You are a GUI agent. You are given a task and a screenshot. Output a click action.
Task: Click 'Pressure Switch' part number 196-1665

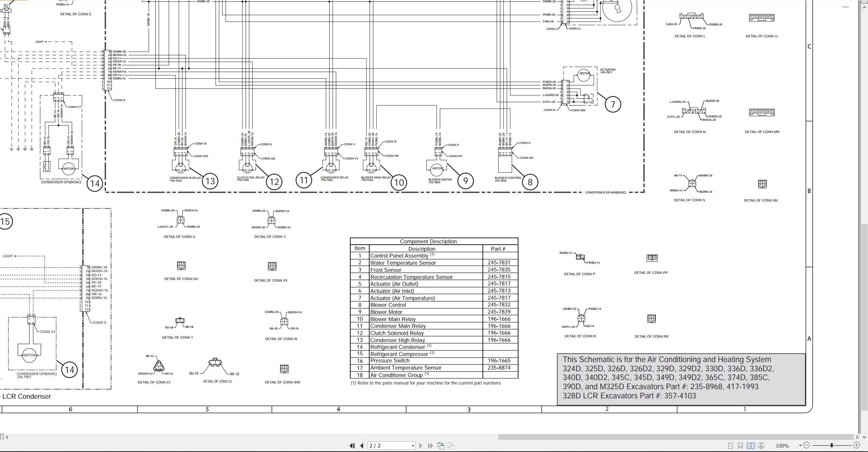coord(499,361)
